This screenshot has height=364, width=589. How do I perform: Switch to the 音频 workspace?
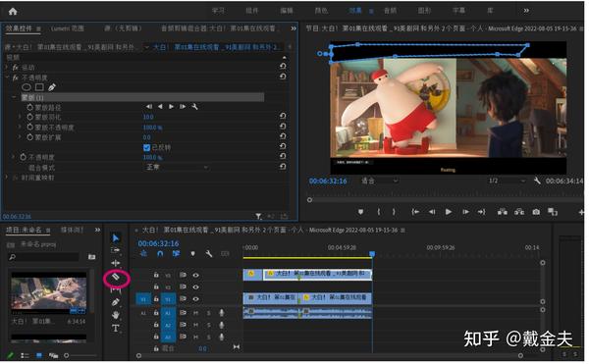(390, 11)
